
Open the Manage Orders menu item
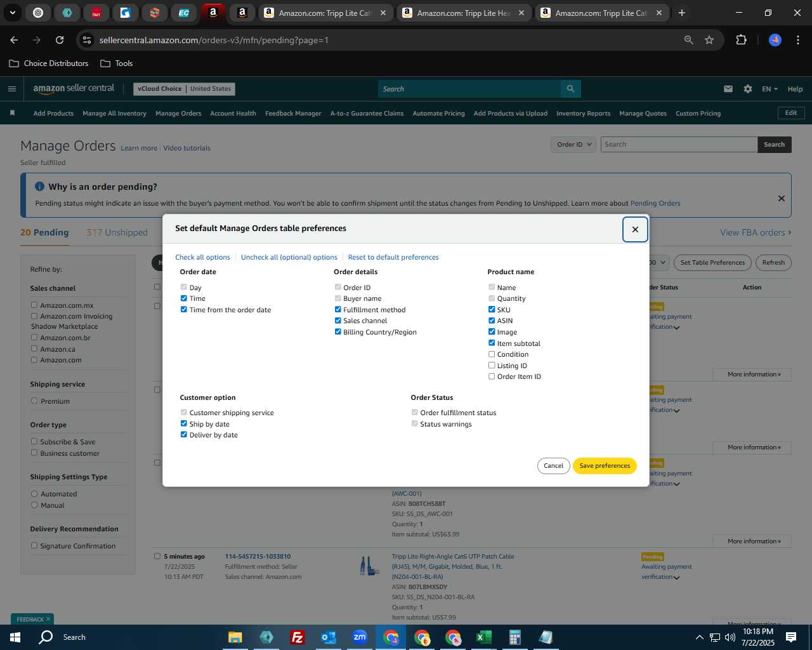(178, 114)
